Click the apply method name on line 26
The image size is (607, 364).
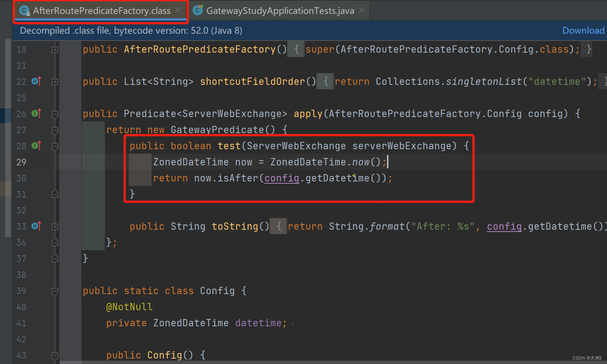(x=308, y=114)
